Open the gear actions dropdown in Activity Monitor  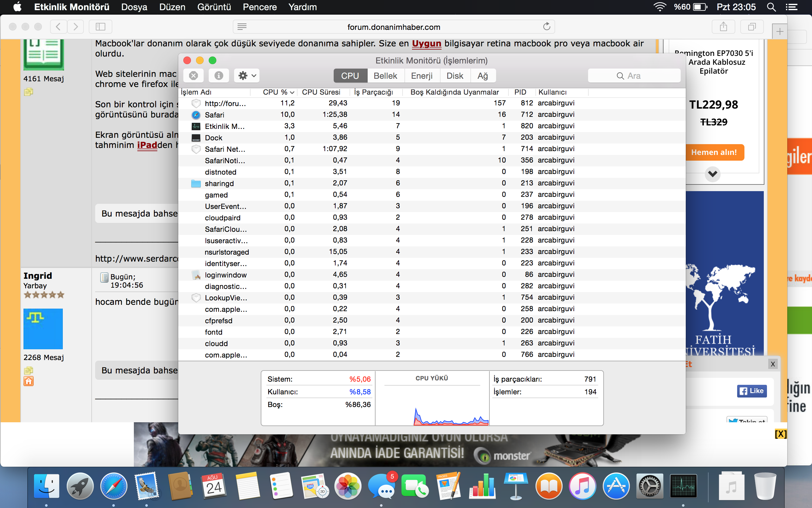(247, 76)
